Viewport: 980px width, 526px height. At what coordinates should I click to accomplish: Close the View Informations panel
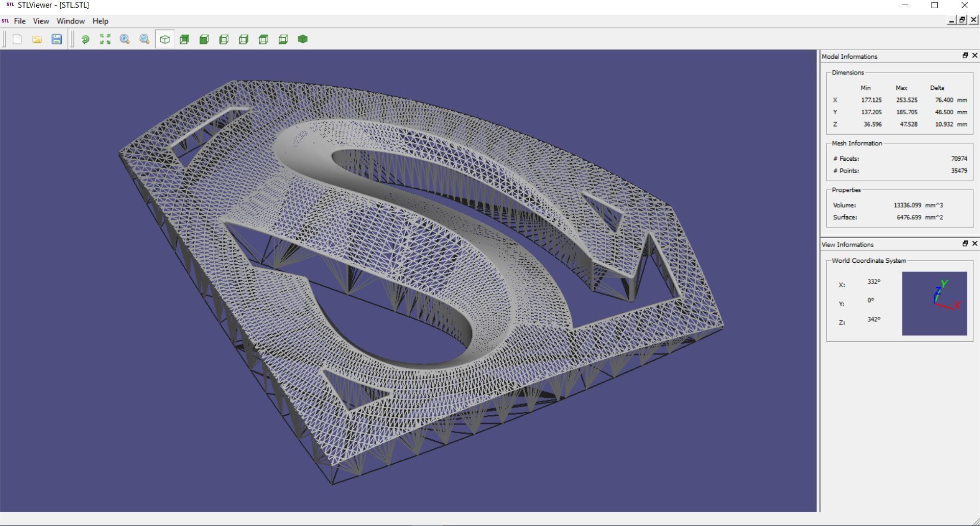(x=975, y=243)
